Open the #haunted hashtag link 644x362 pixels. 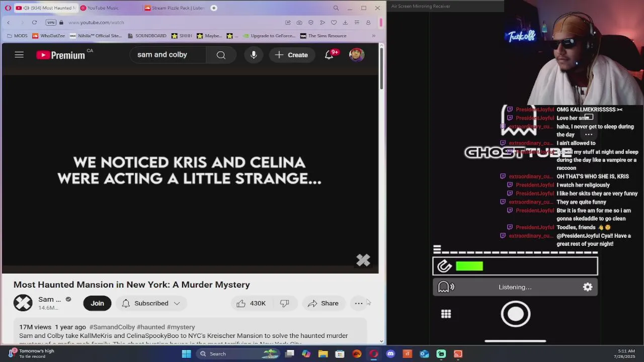click(151, 327)
